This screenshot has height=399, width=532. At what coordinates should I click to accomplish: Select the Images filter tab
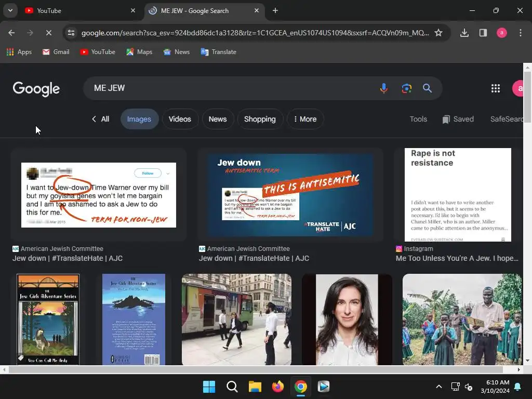click(139, 119)
